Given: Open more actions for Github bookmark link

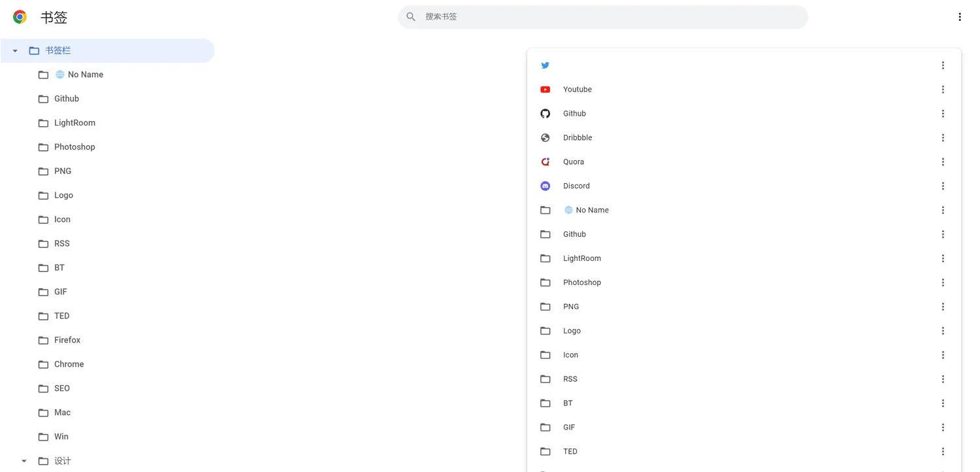Looking at the screenshot, I should 943,114.
